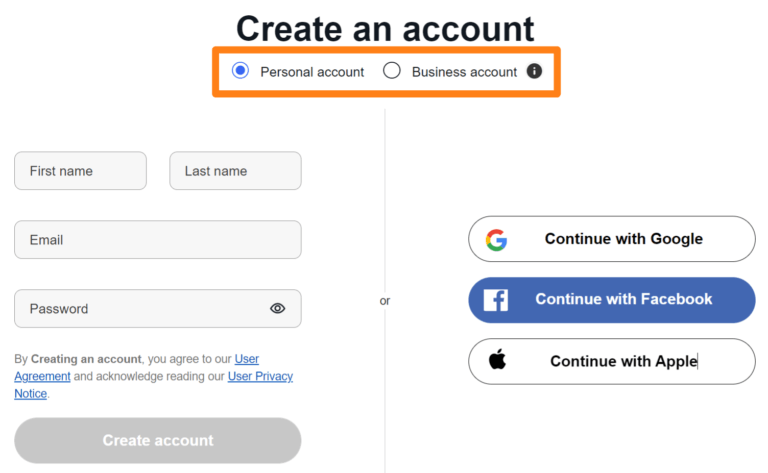
Task: Focus the First name field
Action: tap(80, 171)
